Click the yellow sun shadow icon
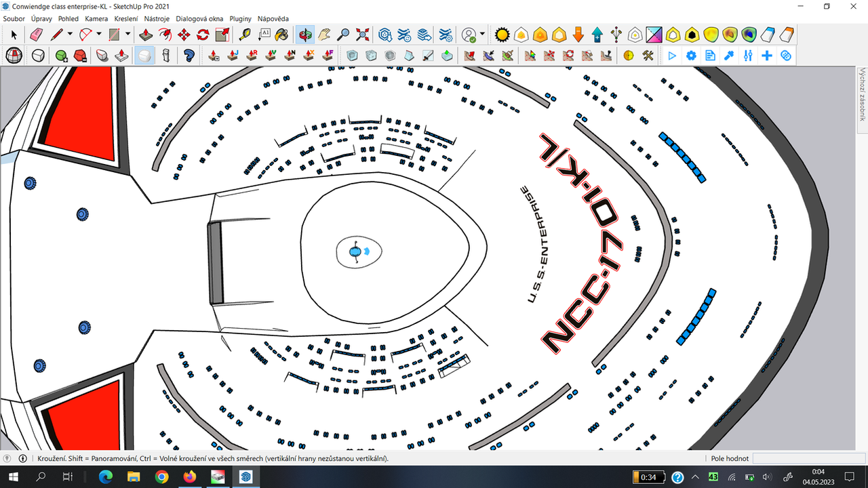 click(x=502, y=35)
